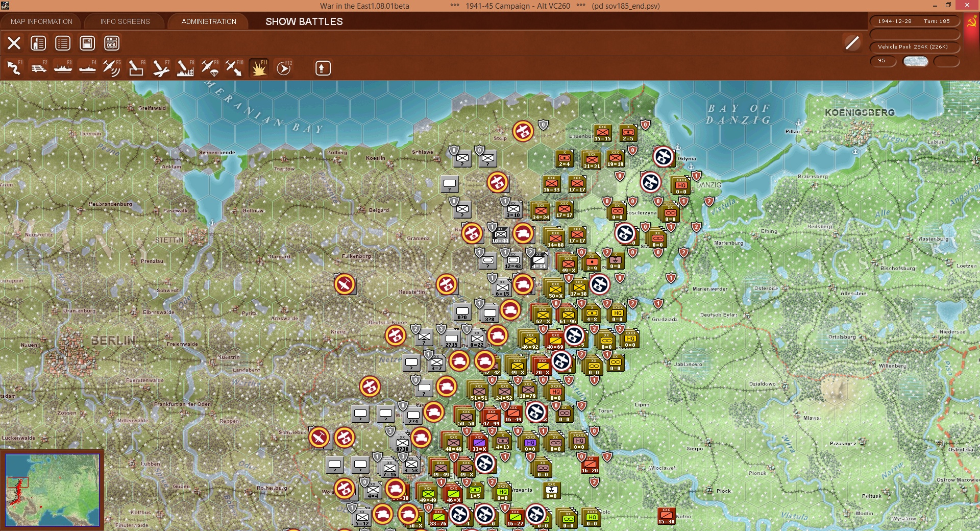The height and width of the screenshot is (531, 980).
Task: Click the 95 value box
Action: click(x=883, y=61)
